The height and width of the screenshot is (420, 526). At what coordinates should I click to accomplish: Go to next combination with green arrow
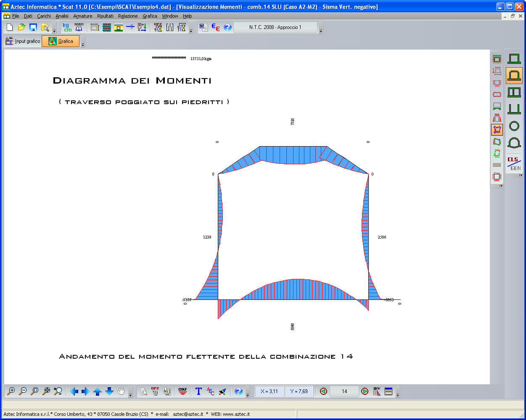coord(365,391)
